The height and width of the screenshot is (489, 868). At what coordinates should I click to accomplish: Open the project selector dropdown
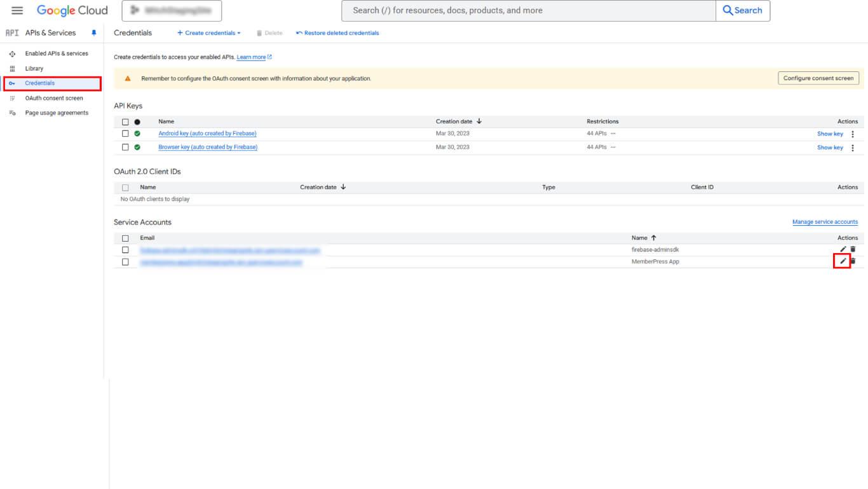coord(172,11)
